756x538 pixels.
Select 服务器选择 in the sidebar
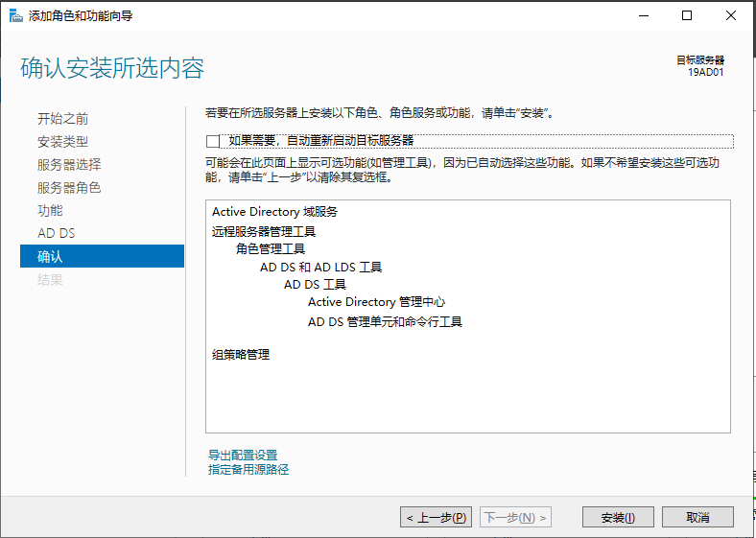69,164
